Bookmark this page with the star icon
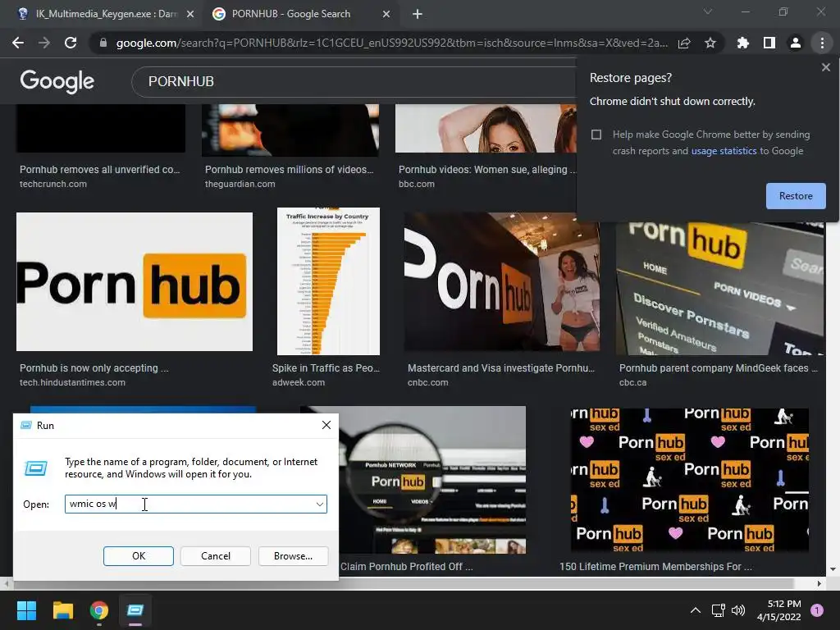The height and width of the screenshot is (630, 840). (710, 43)
